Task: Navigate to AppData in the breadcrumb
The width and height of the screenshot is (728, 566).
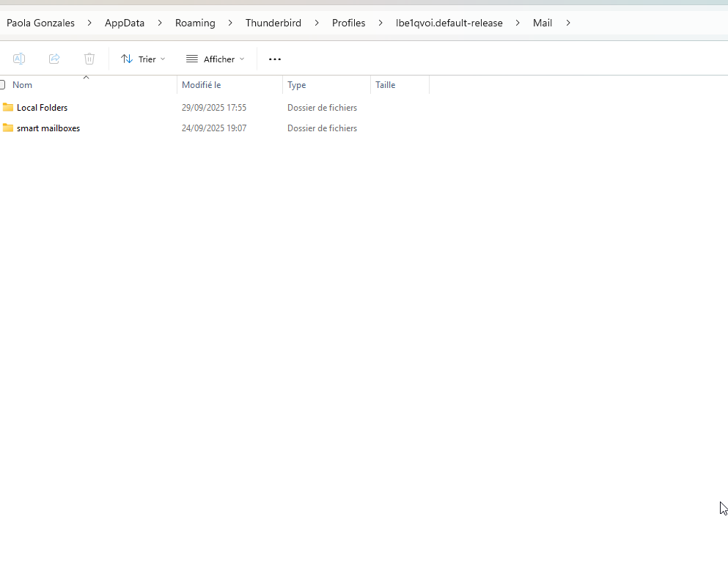Action: pyautogui.click(x=125, y=23)
